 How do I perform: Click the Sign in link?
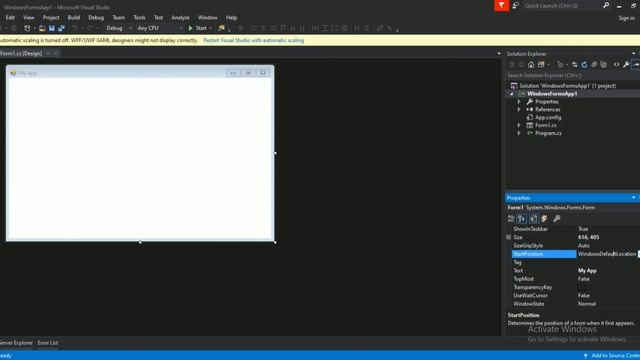pos(627,18)
